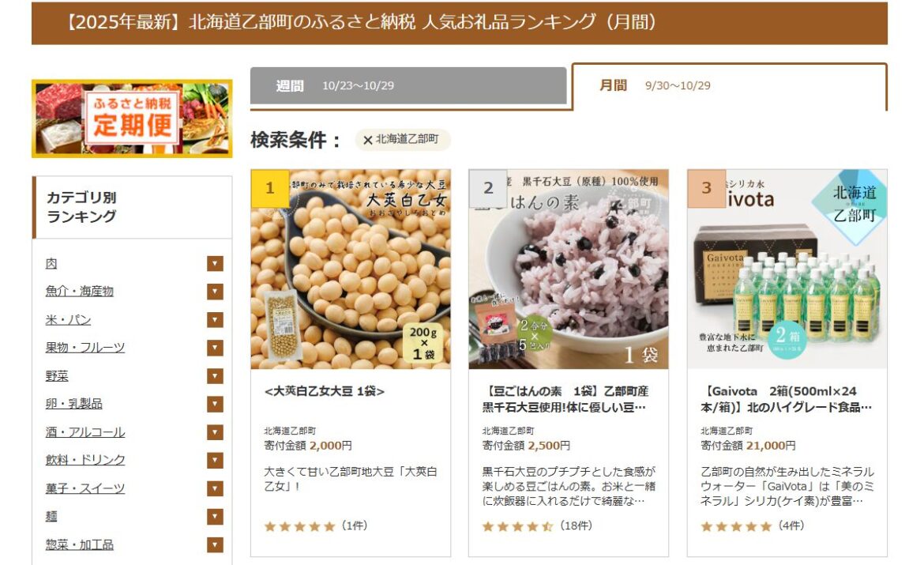The image size is (924, 565).
Task: Expand the 米・パン dropdown arrow
Action: click(215, 320)
